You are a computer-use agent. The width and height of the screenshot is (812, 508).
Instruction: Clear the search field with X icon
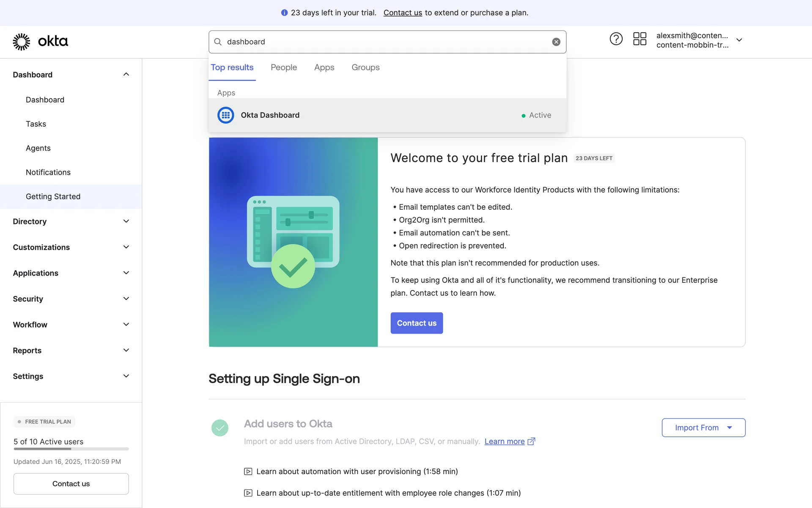(x=556, y=42)
